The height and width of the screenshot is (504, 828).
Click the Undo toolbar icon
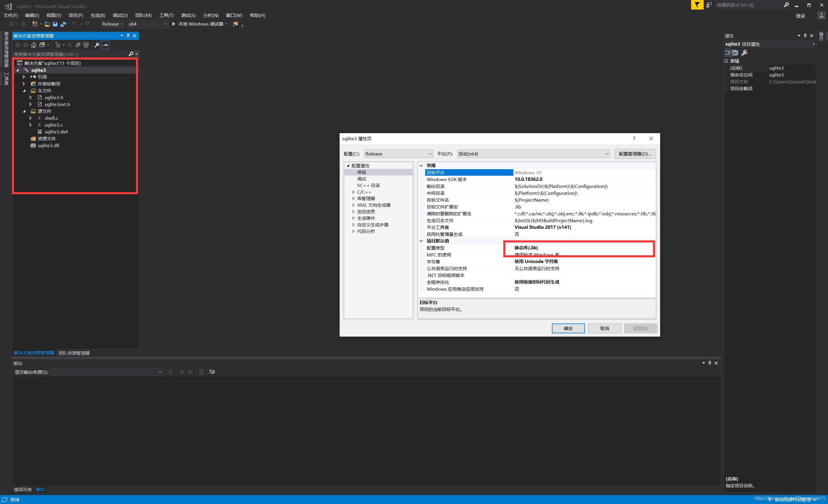[72, 24]
